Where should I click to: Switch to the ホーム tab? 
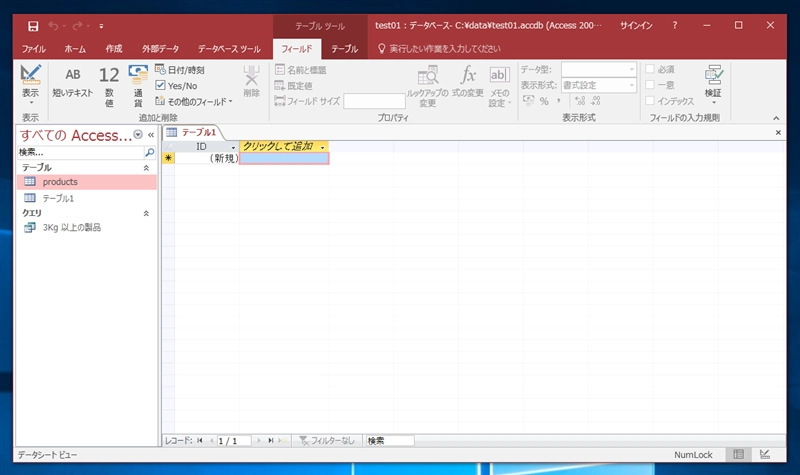tap(75, 49)
